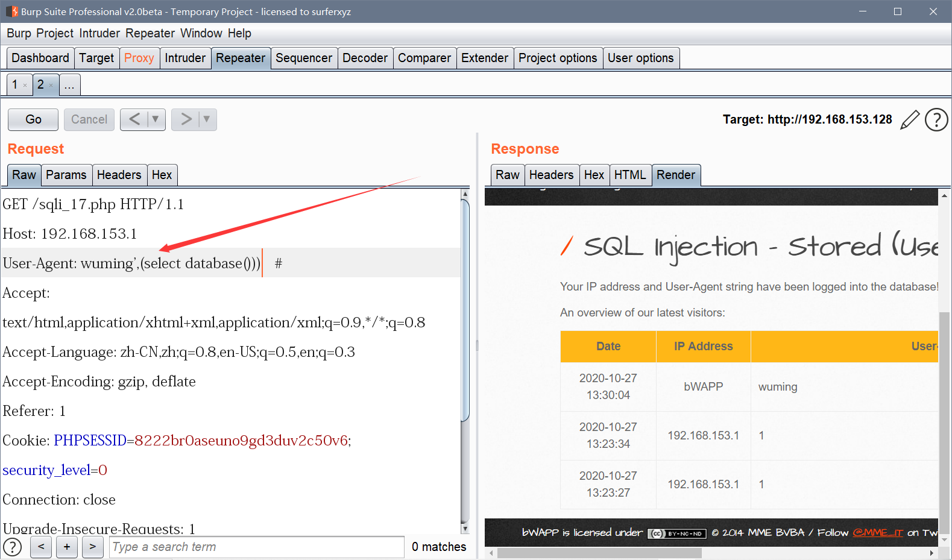
Task: Click the Creative Commons license badge
Action: click(x=676, y=533)
